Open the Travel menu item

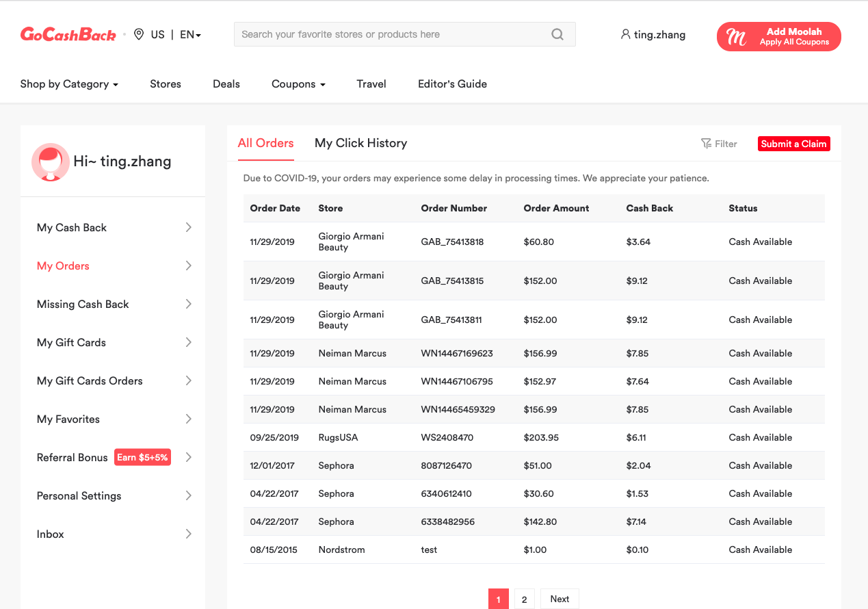click(x=371, y=84)
